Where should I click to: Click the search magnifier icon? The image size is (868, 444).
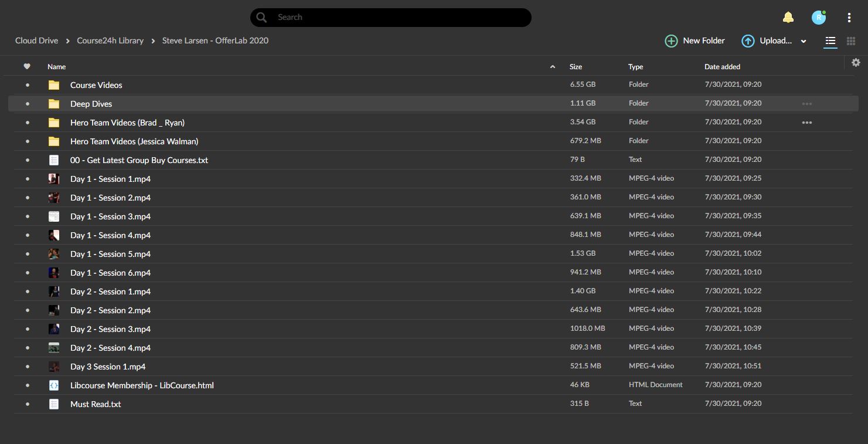pyautogui.click(x=261, y=18)
